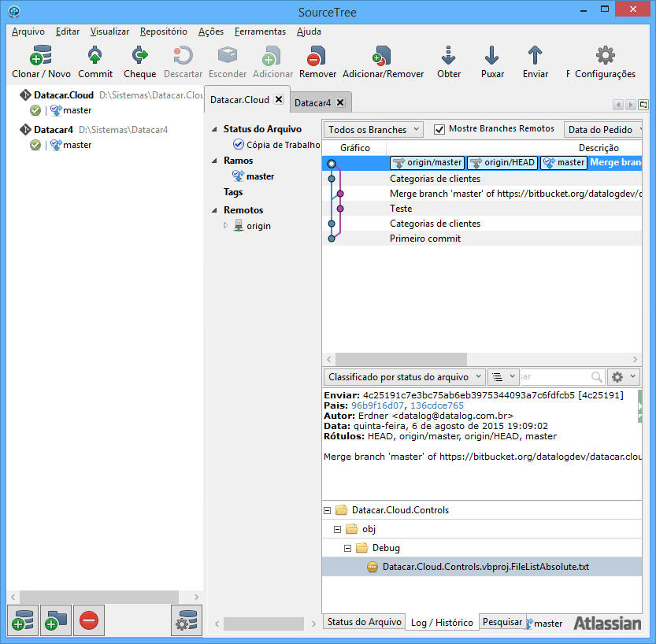
Task: Select Datacar4 bookmark in sidebar
Action: pyautogui.click(x=53, y=130)
